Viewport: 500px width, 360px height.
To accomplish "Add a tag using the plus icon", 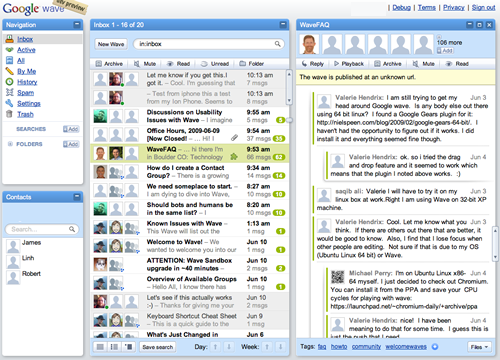I will click(x=435, y=347).
